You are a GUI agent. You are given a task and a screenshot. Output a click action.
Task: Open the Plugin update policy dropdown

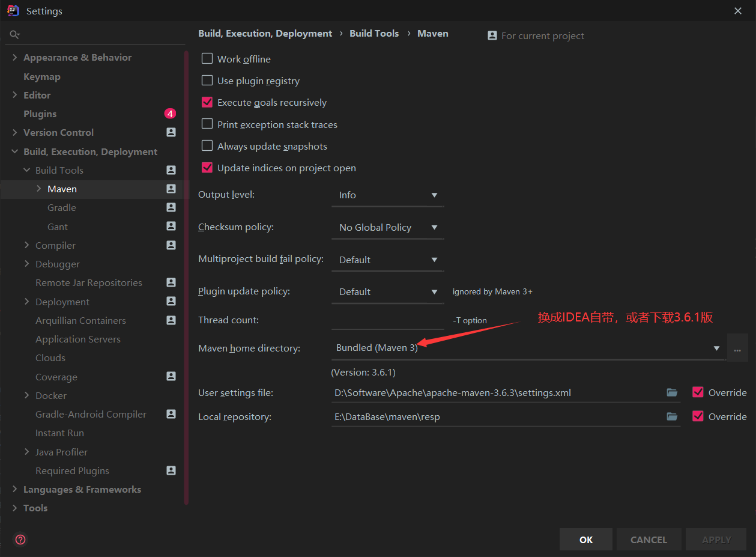tap(387, 291)
